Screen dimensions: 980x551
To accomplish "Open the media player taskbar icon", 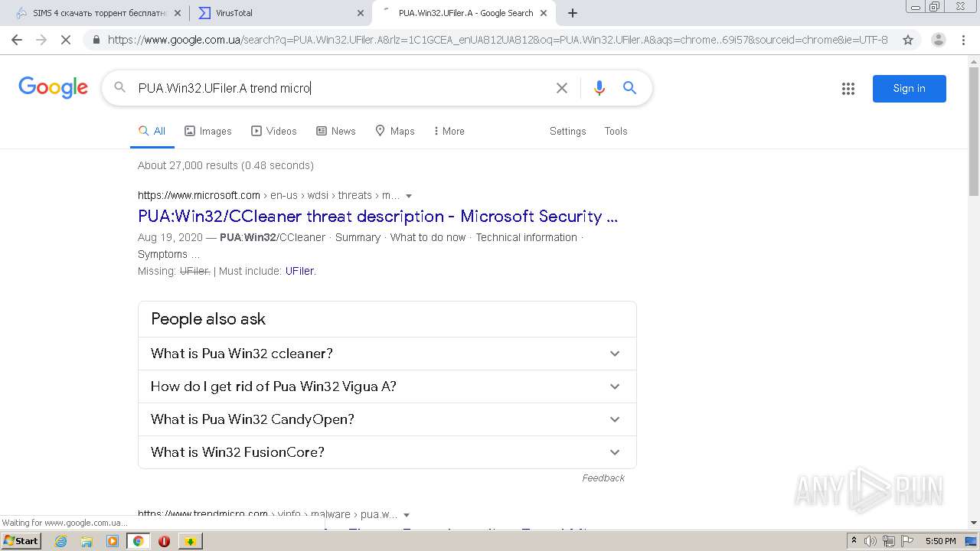I will click(113, 541).
